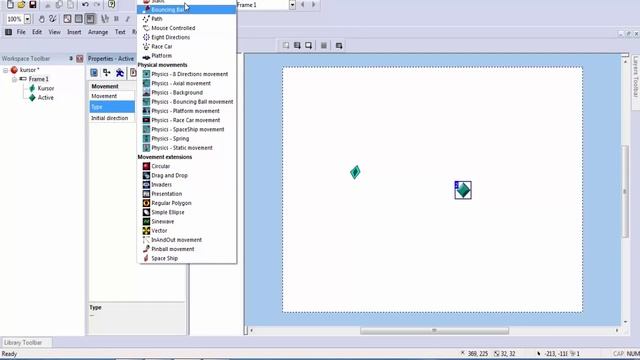Choose Mouse Controlled movement type
Viewport: 640px width, 360px height.
pos(187,28)
